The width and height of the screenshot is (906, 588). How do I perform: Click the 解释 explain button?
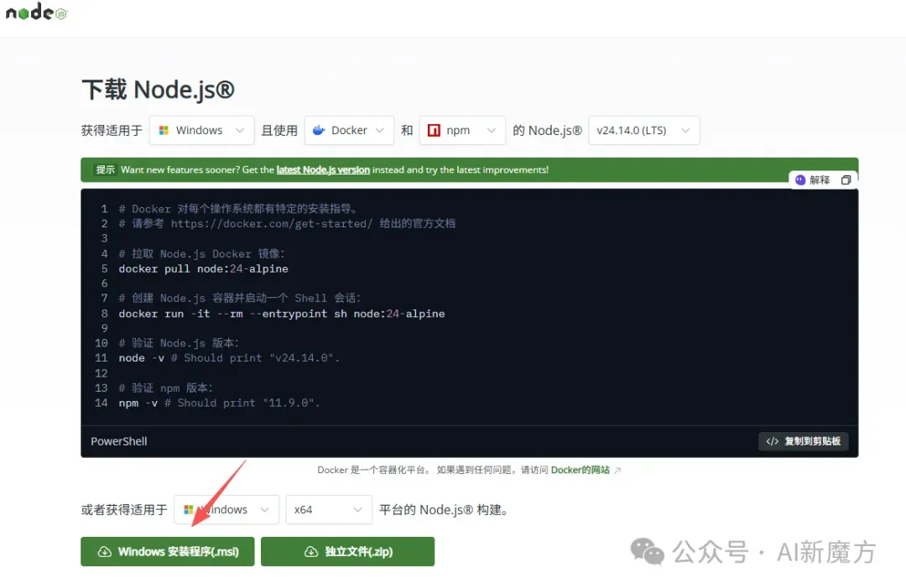813,180
